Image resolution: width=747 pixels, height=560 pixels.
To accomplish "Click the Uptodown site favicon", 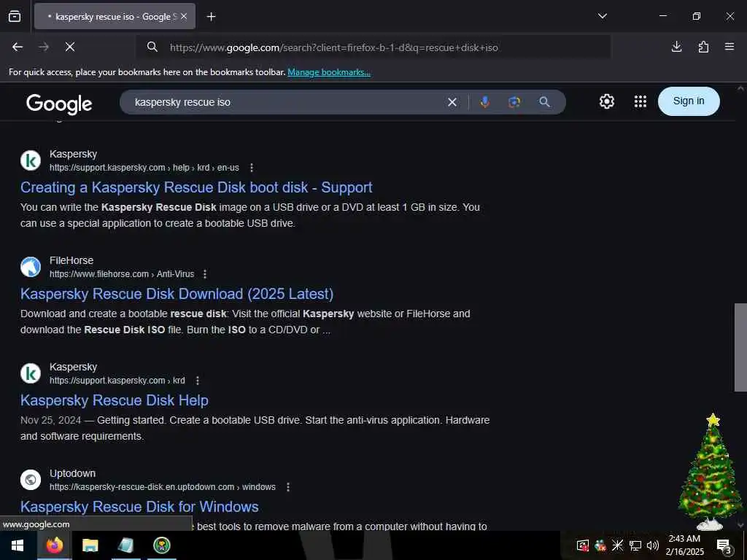I will pos(31,480).
